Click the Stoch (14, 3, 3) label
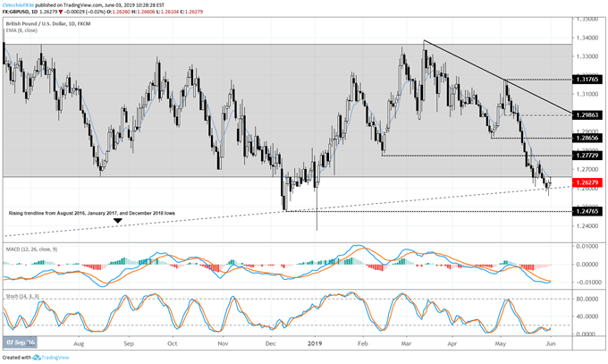Image resolution: width=608 pixels, height=364 pixels. pyautogui.click(x=22, y=297)
